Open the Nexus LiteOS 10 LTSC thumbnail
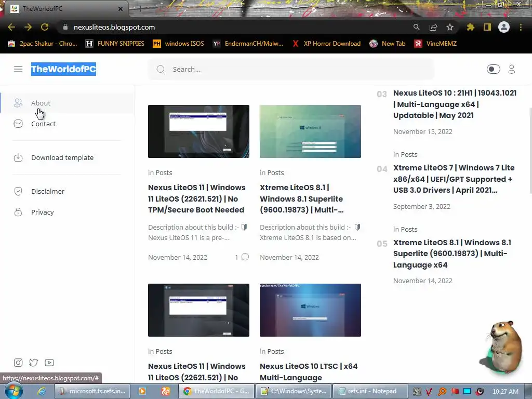The image size is (532, 399). click(310, 310)
